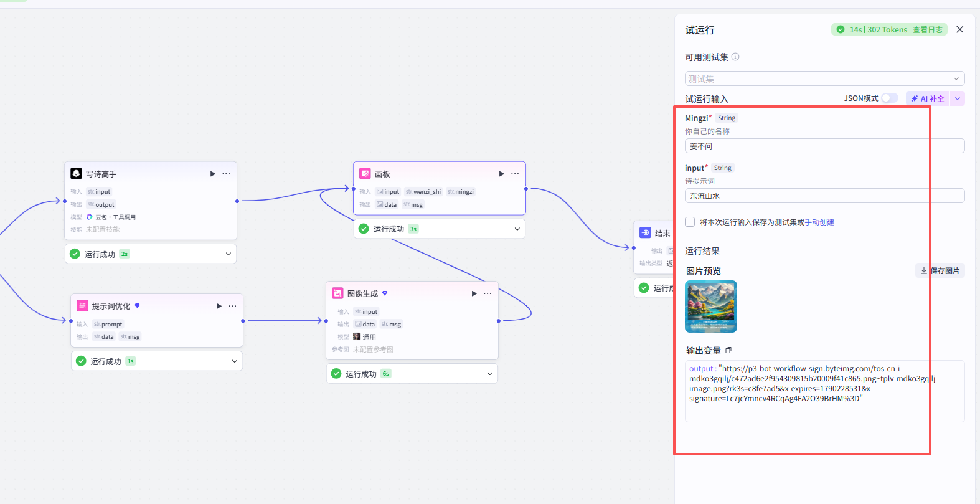The width and height of the screenshot is (980, 504).
Task: Click the 结束 node purple icon
Action: (645, 232)
